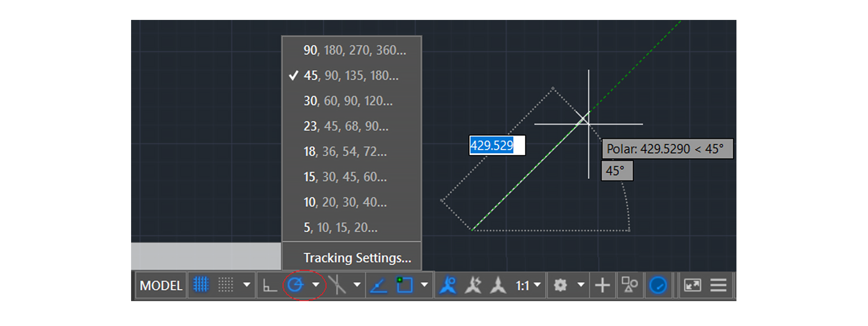
Task: Toggle snap mode dotted grid icon
Action: [226, 285]
